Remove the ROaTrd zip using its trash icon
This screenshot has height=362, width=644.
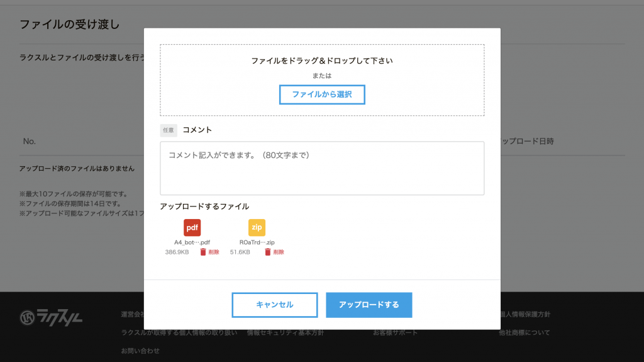tap(268, 252)
